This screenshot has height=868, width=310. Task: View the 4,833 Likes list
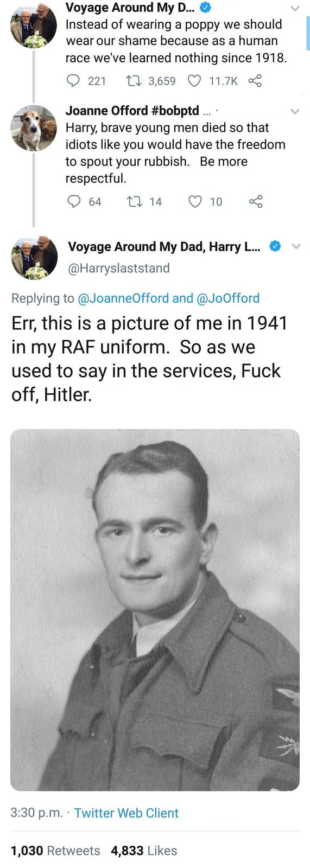(144, 851)
